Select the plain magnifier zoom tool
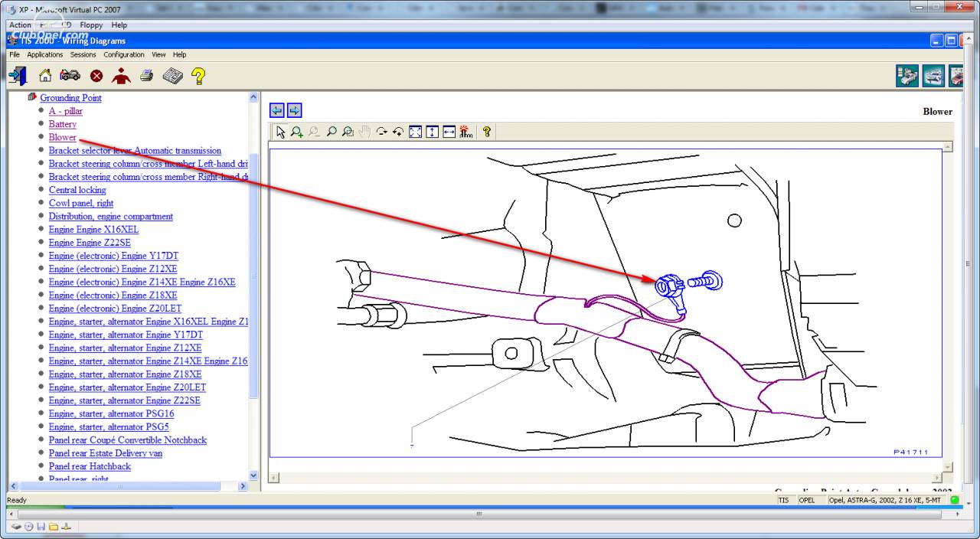The image size is (980, 539). tap(331, 132)
